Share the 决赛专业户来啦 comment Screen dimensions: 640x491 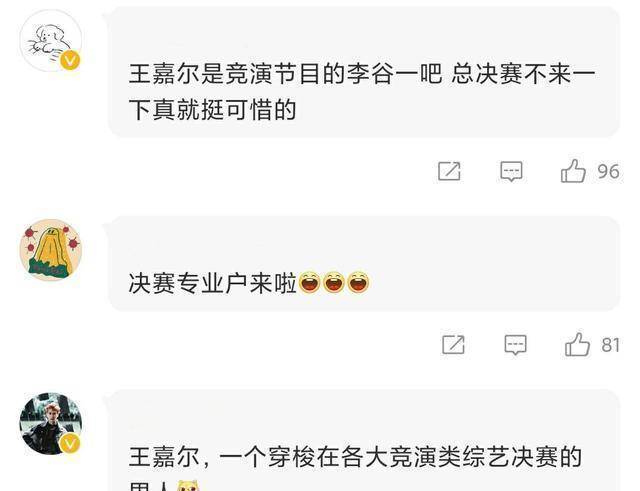click(x=453, y=345)
